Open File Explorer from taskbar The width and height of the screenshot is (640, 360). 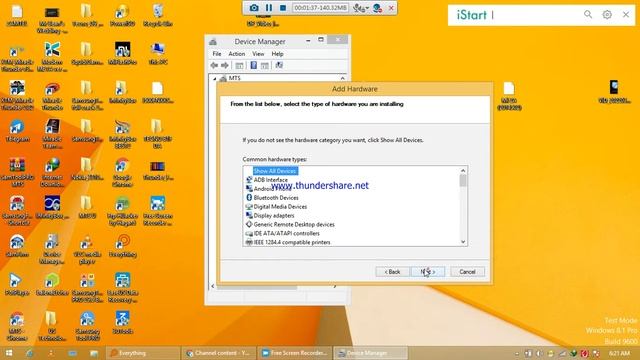click(x=94, y=353)
